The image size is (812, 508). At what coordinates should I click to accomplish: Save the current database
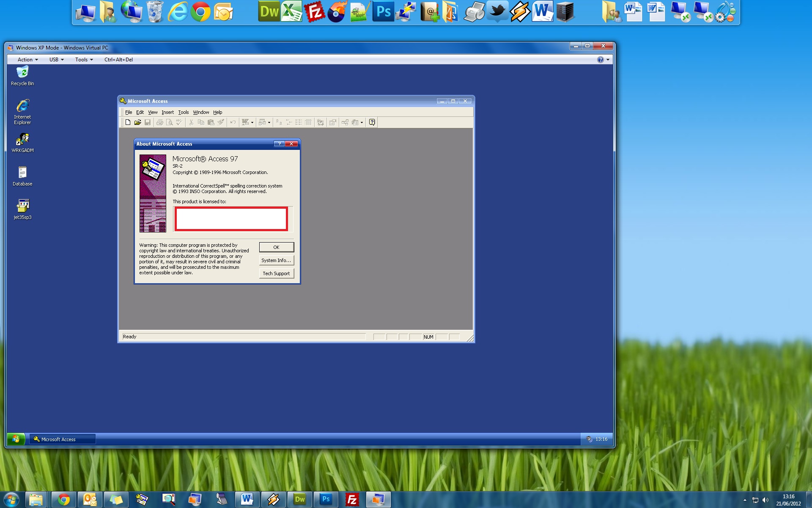(148, 122)
